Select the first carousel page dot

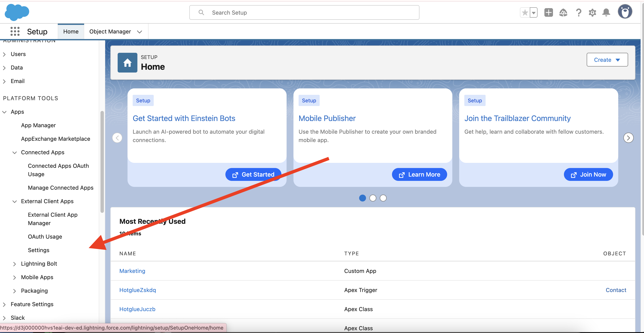click(x=362, y=198)
